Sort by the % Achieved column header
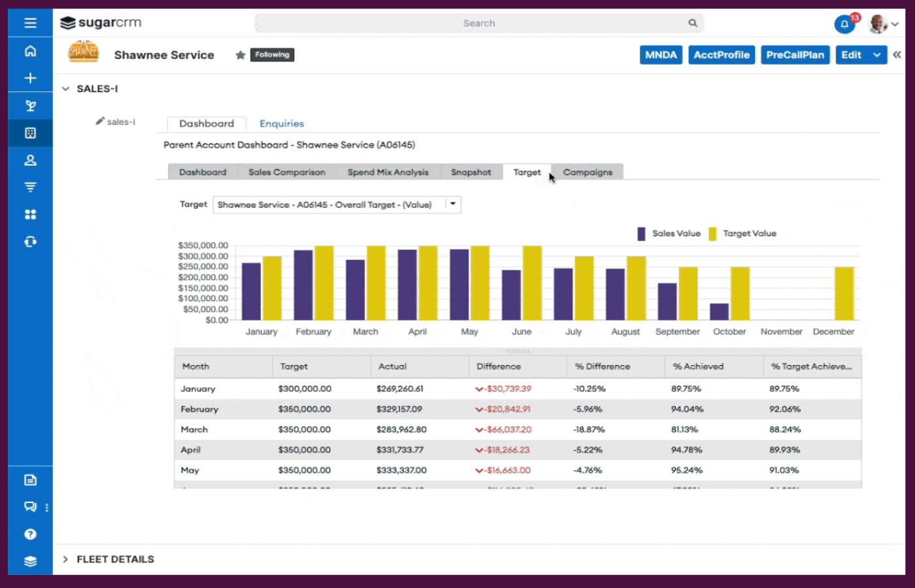This screenshot has height=588, width=915. point(714,367)
